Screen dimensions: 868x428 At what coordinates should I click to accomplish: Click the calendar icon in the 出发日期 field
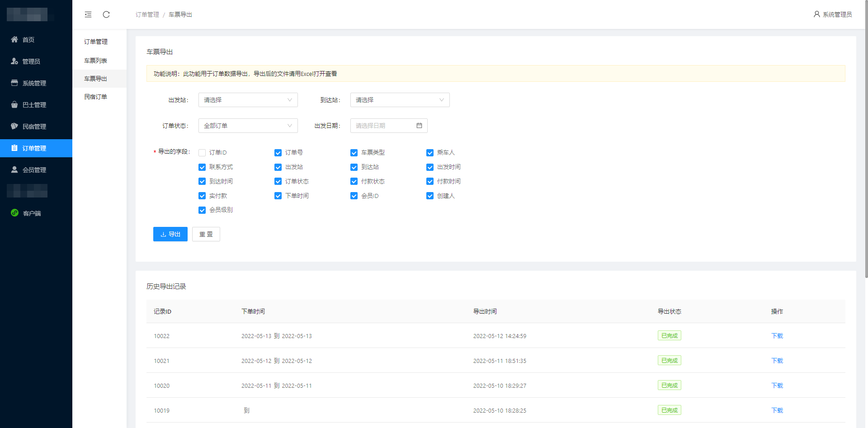coord(419,126)
